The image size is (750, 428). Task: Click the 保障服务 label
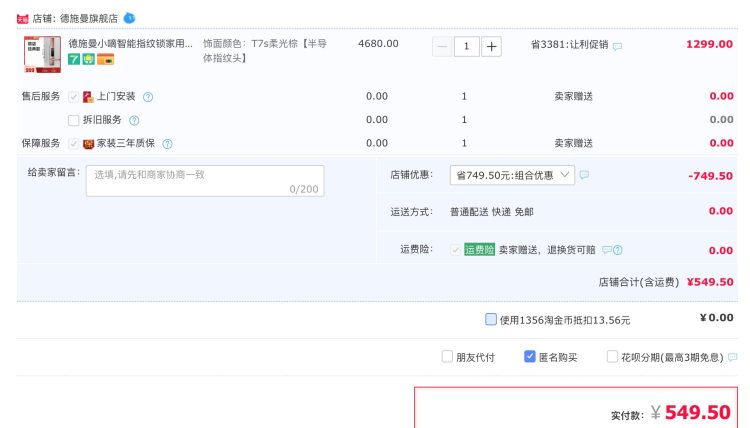41,143
